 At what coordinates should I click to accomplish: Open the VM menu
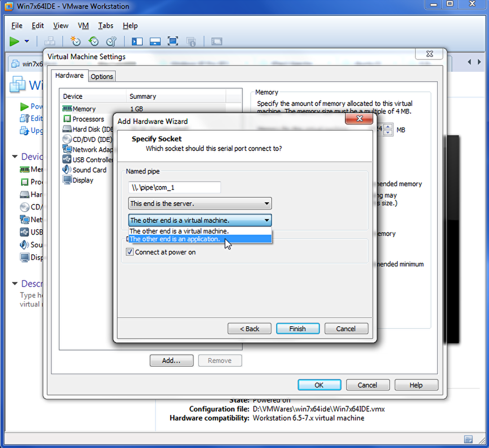(83, 26)
